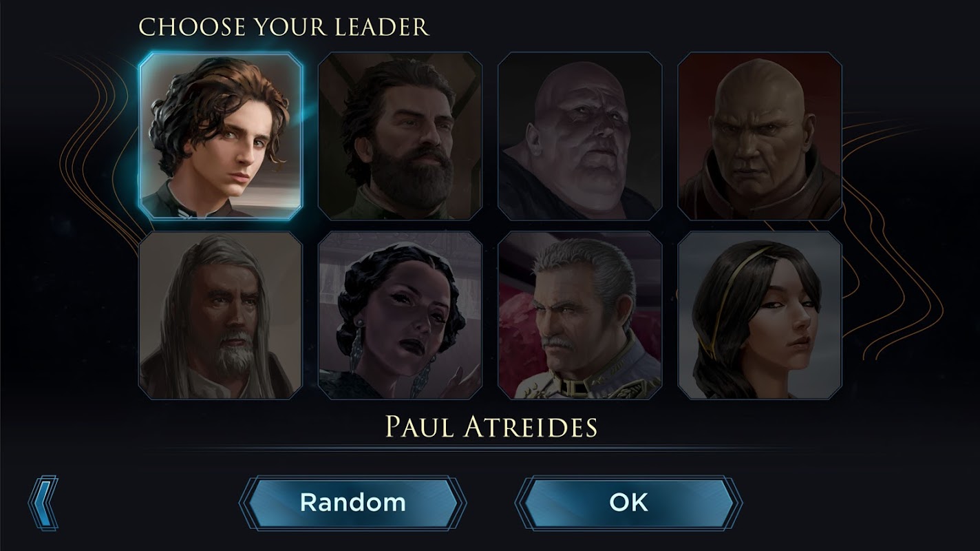Screen dimensions: 980x551
Task: Pick the bald heavyset Baron portrait
Action: (580, 136)
